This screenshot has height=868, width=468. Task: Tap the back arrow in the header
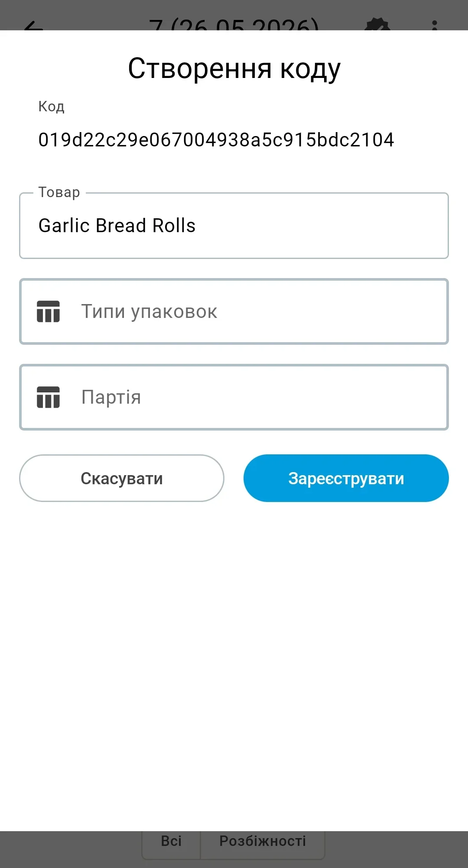(x=34, y=25)
